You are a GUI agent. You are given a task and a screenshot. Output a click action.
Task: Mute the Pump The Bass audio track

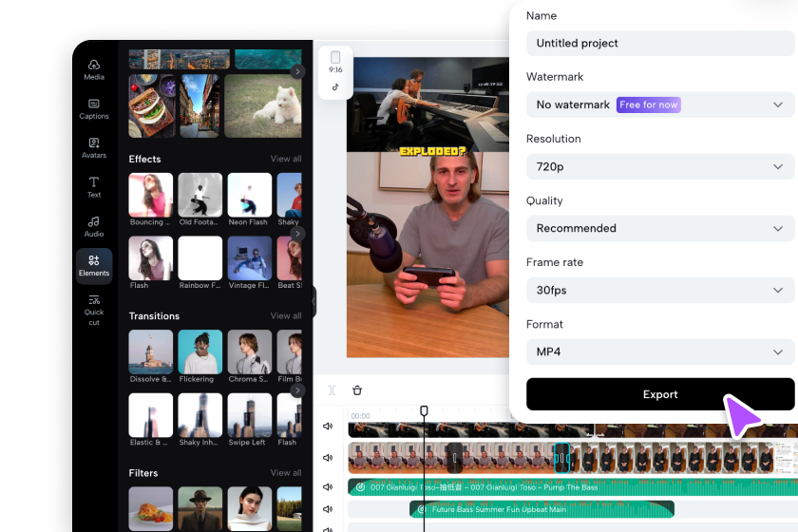pos(328,486)
